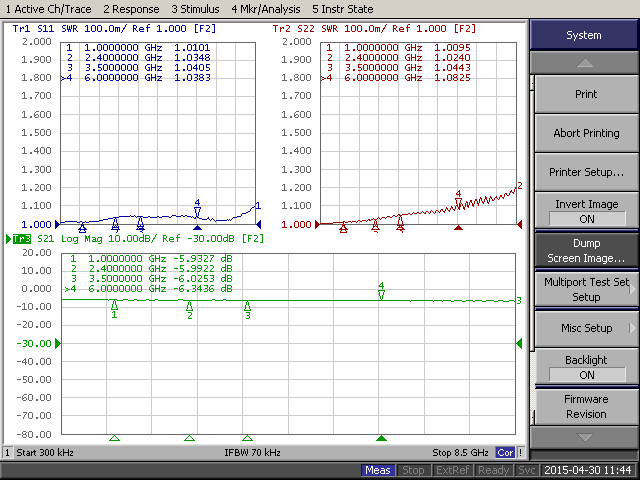Image resolution: width=640 pixels, height=480 pixels.
Task: Click the Stop 8.5 GHz value
Action: pos(460,453)
